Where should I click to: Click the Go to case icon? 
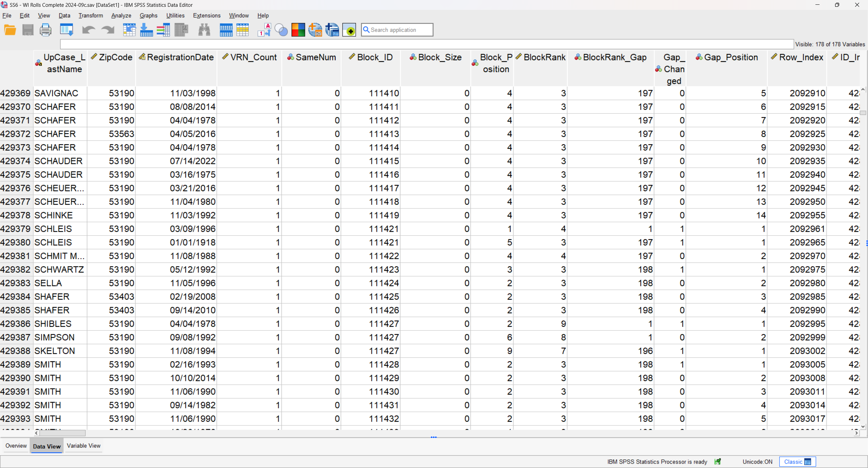129,30
